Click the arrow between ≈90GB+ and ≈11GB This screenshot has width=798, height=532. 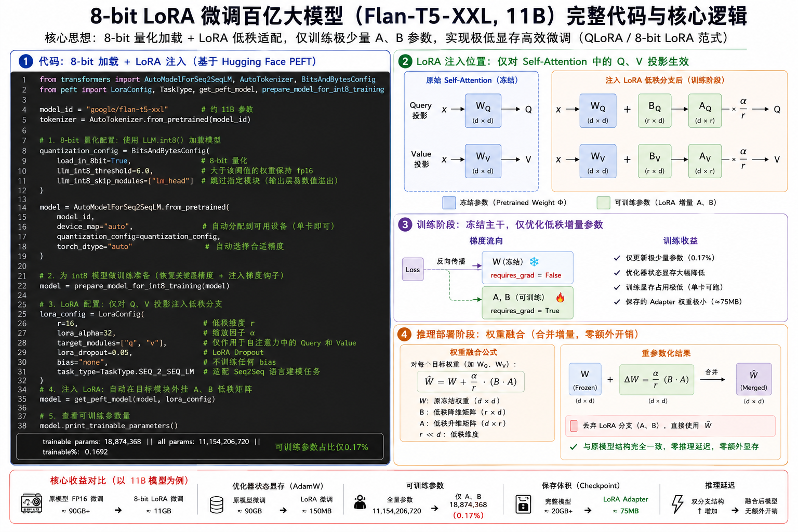point(118,511)
